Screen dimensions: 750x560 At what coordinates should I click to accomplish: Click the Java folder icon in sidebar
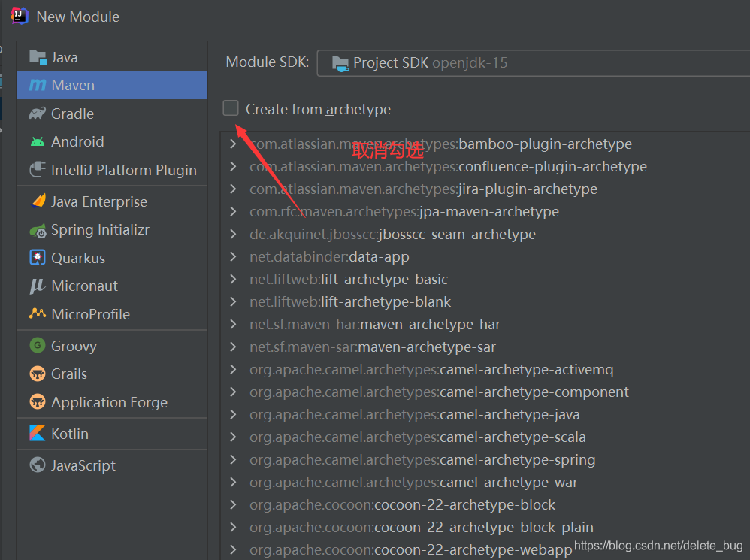38,57
